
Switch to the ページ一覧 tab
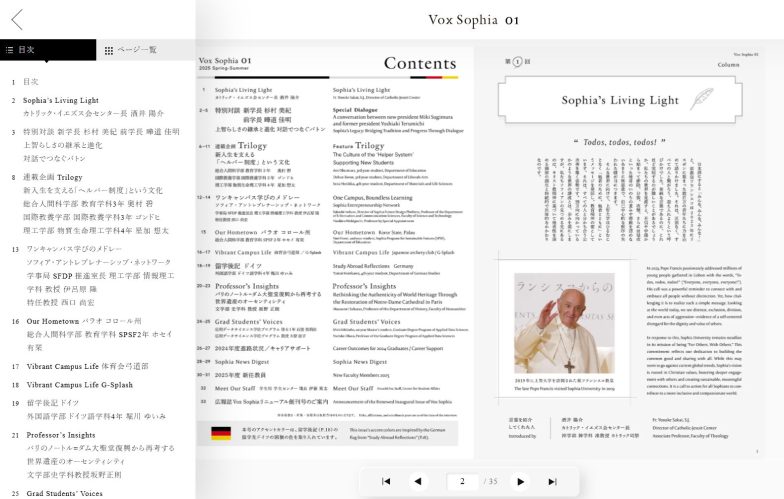coord(130,50)
